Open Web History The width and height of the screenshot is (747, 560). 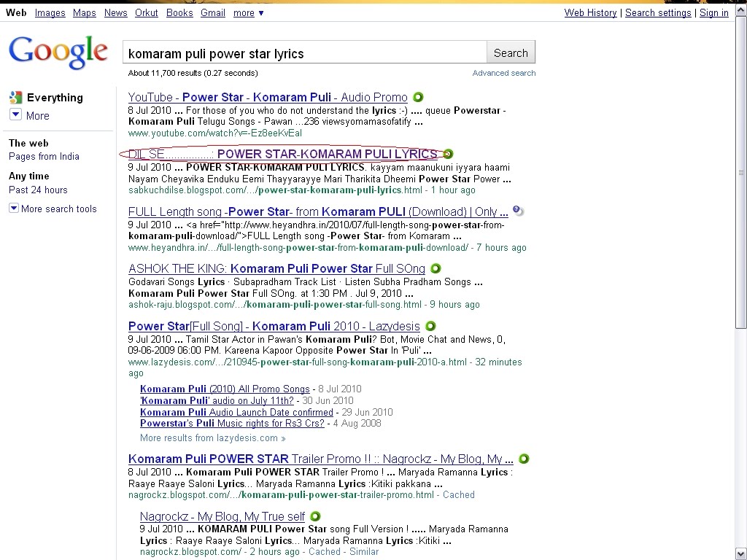(x=590, y=13)
